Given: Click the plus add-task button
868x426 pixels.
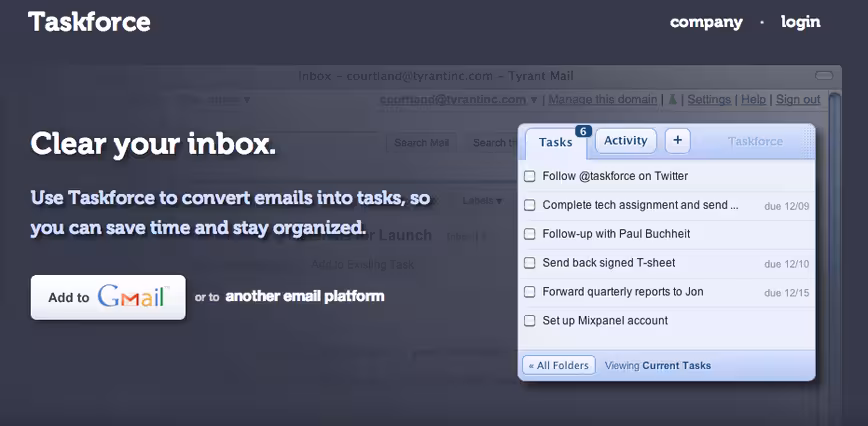Looking at the screenshot, I should [677, 141].
